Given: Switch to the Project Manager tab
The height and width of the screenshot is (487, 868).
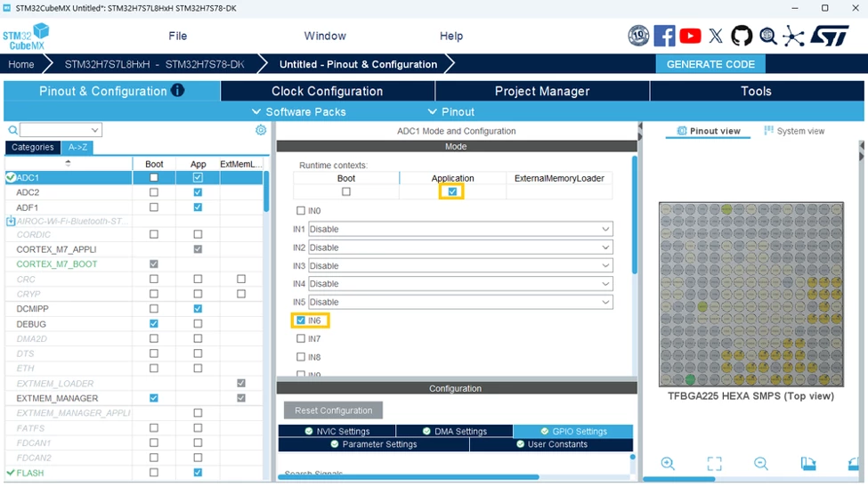Looking at the screenshot, I should [542, 91].
